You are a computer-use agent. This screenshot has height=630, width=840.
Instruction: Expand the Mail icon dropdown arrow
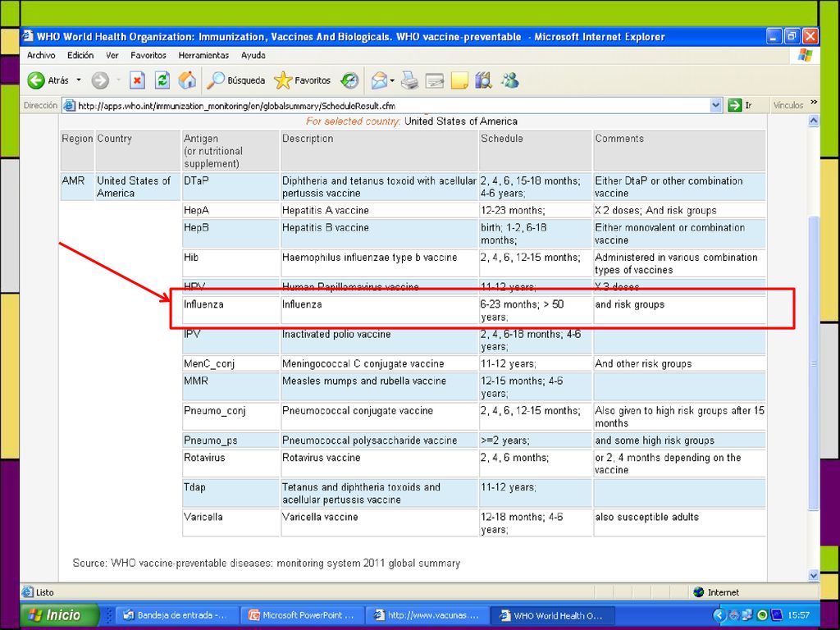tap(392, 81)
